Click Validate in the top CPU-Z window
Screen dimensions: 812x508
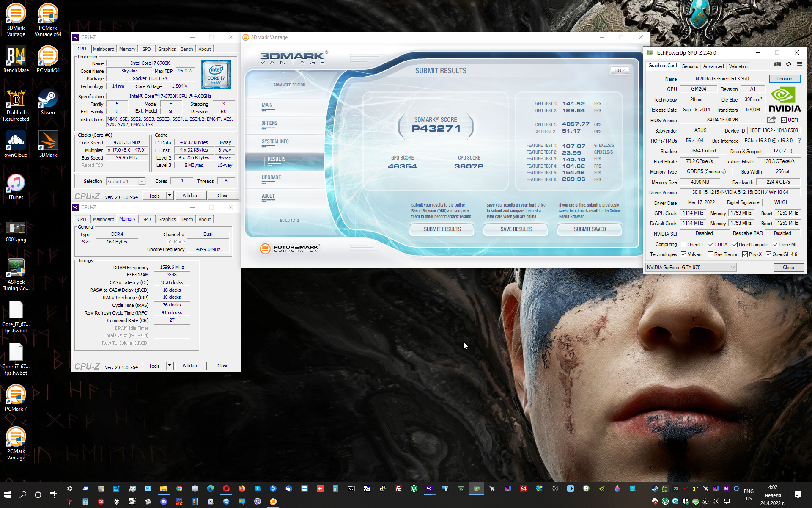coord(190,196)
